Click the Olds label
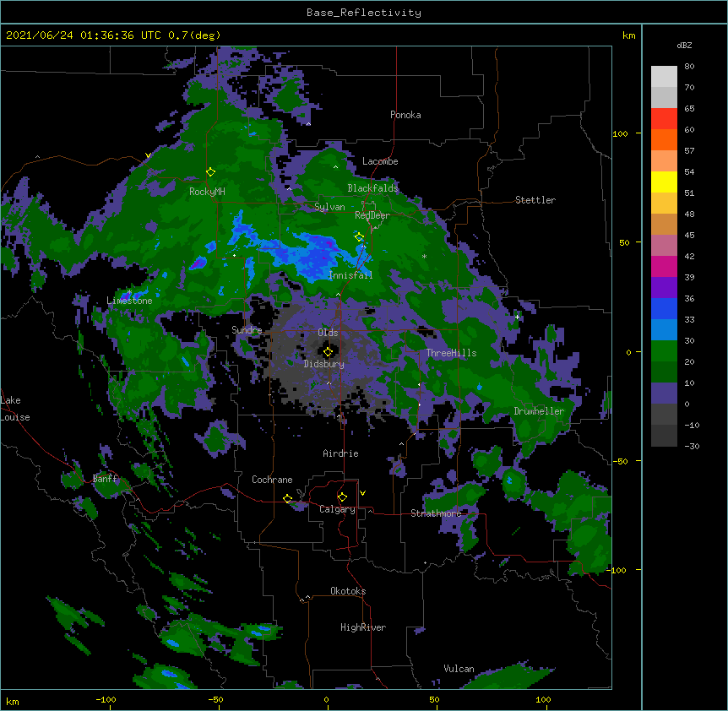Screen dimensions: 728x711 click(328, 333)
